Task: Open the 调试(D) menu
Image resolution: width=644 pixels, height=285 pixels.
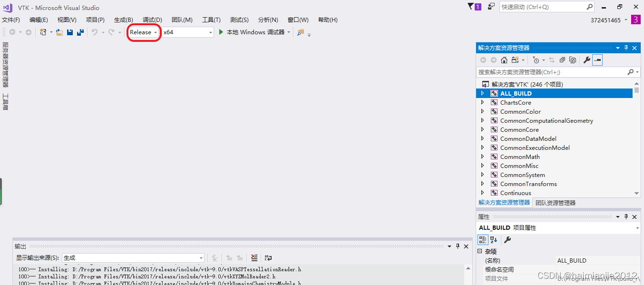Action: point(152,20)
